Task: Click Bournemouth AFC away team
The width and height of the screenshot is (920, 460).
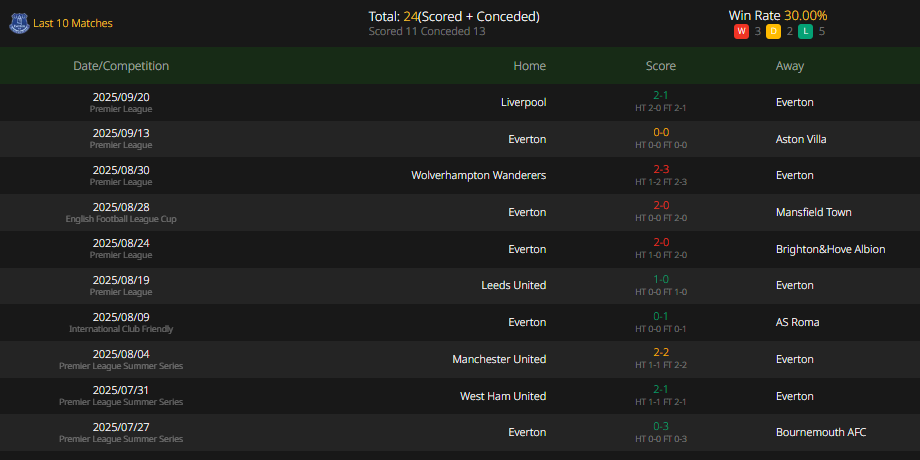Action: pos(821,432)
